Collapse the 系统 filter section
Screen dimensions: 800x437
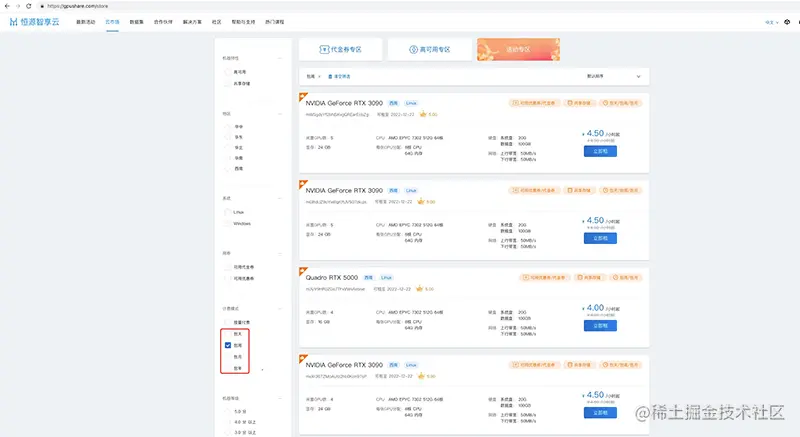tap(280, 198)
